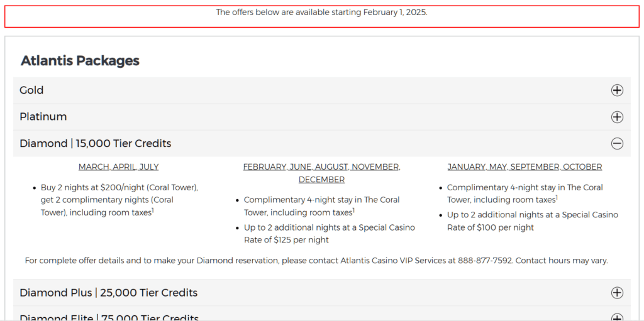Expand the Platinum package plus icon
The image size is (644, 321).
617,117
